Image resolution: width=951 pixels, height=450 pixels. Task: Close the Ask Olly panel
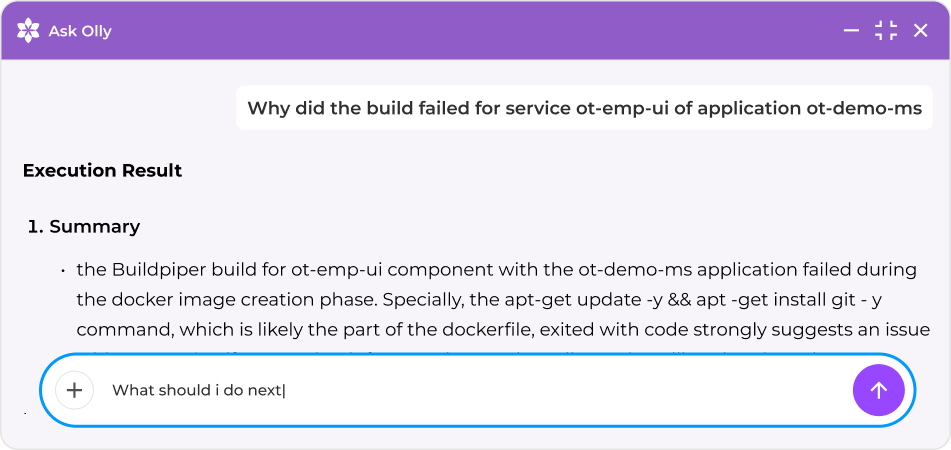click(x=921, y=31)
